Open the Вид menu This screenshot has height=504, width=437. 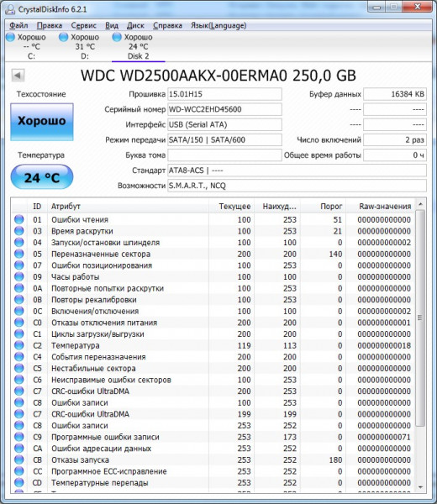click(112, 25)
